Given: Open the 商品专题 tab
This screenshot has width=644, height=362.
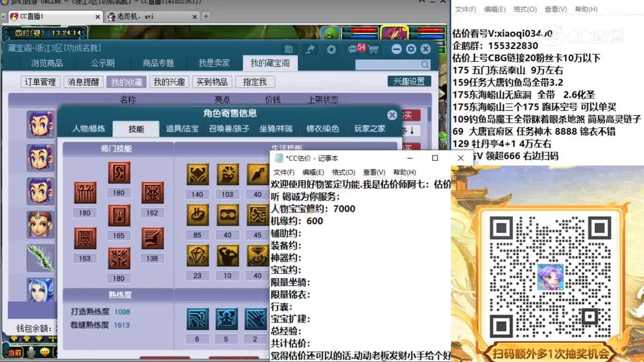Looking at the screenshot, I should (x=158, y=63).
